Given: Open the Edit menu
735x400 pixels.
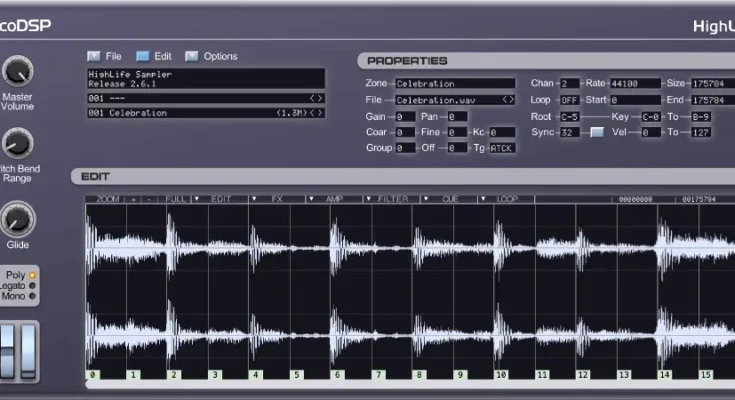Looking at the screenshot, I should pyautogui.click(x=154, y=56).
